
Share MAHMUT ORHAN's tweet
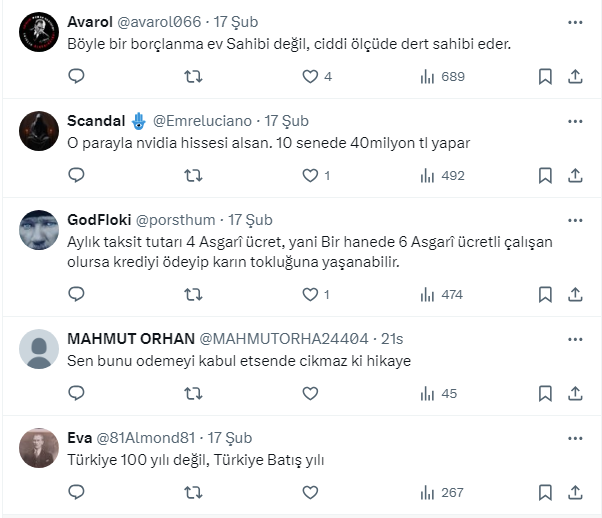click(x=575, y=393)
